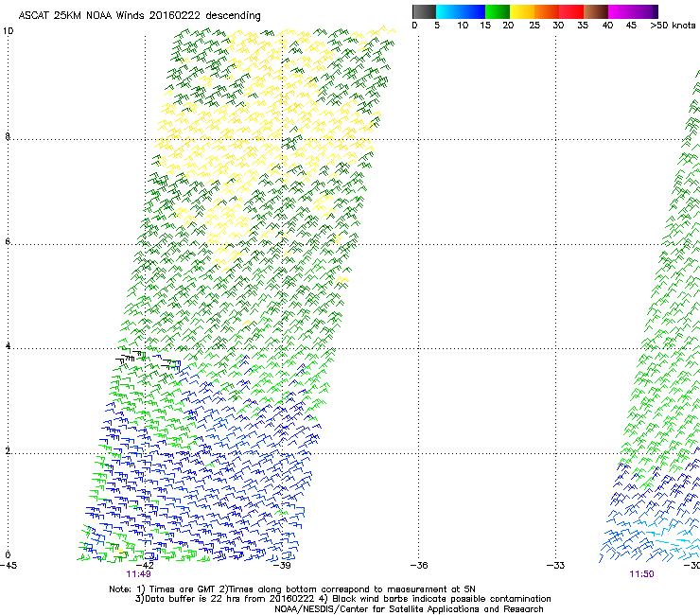Click the green 15-20 knots legend segment
The height and width of the screenshot is (615, 700).
click(498, 11)
